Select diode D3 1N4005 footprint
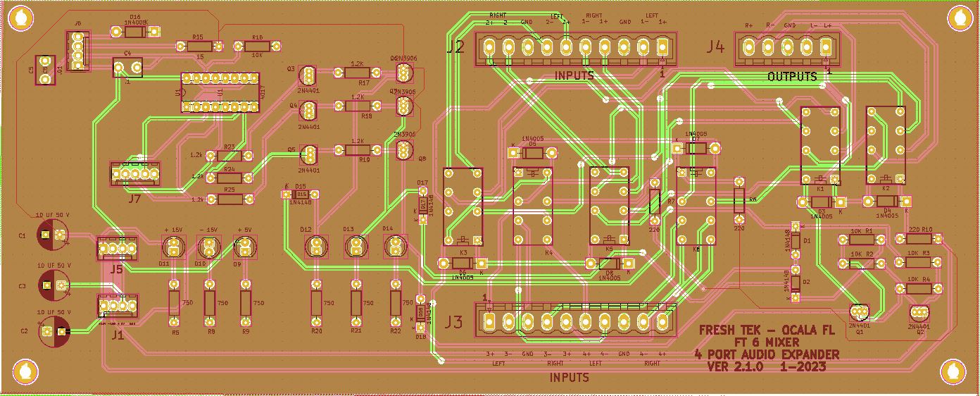Viewport: 980px width, 396px height. (x=820, y=202)
